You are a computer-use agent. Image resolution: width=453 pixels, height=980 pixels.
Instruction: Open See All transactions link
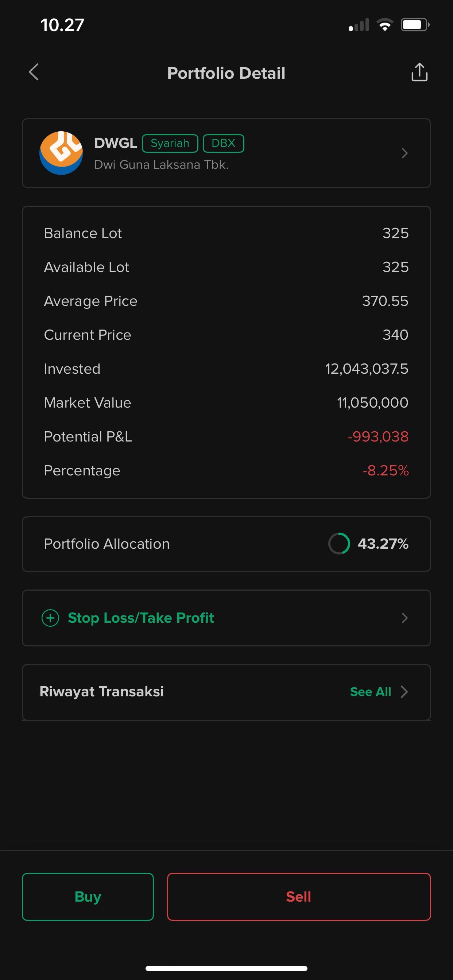tap(371, 692)
